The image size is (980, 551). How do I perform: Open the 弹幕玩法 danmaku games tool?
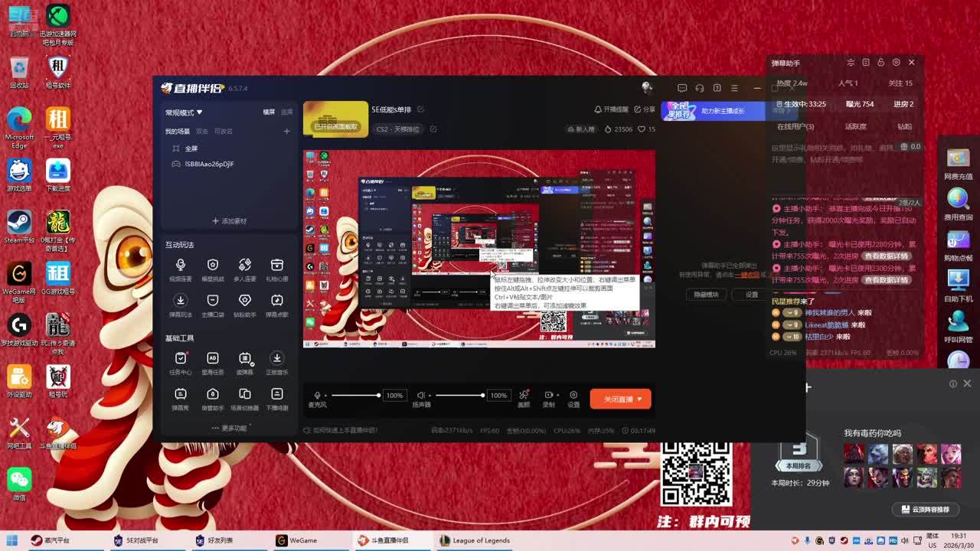(181, 305)
